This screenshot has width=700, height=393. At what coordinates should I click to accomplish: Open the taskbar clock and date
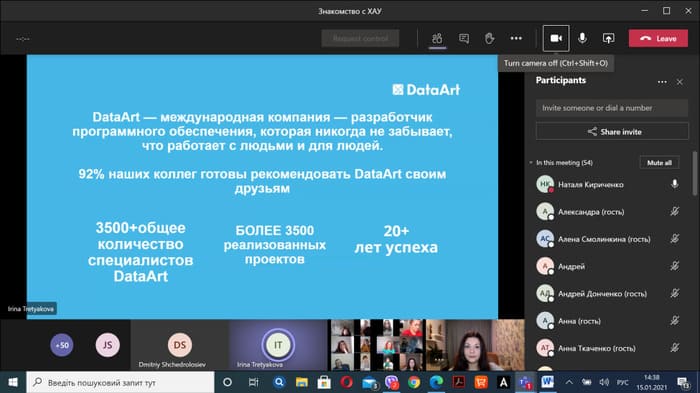click(x=652, y=382)
